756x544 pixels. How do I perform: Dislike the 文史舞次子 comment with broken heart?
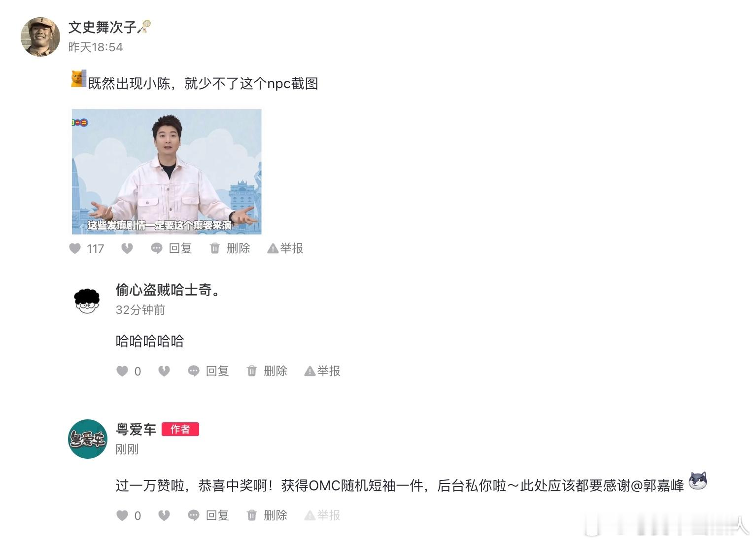pos(127,248)
